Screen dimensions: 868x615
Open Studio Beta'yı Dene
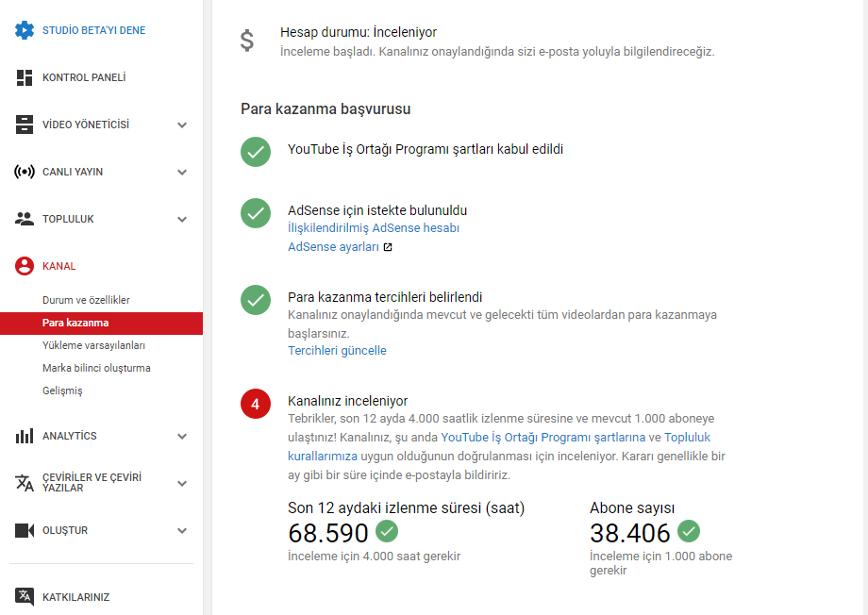click(x=94, y=30)
